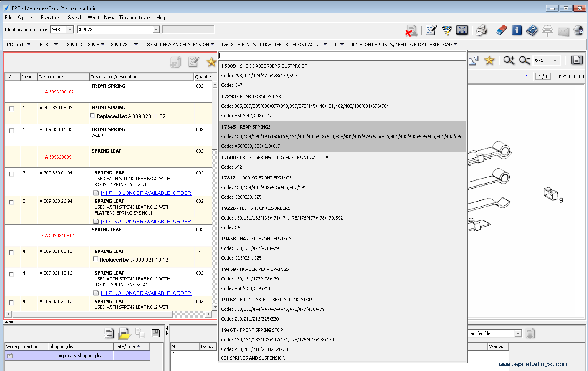Click the parts list notes icon
Screen dimensions: 588x371
194,62
